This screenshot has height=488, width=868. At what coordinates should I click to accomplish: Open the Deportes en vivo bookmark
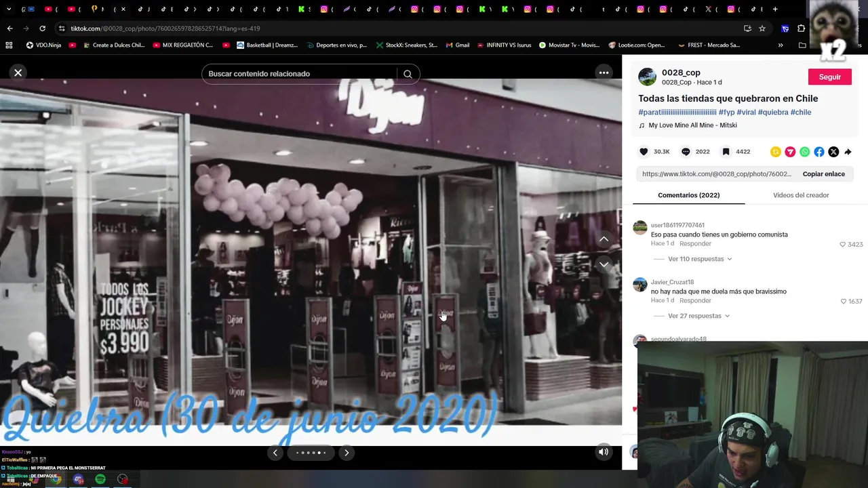pos(336,45)
